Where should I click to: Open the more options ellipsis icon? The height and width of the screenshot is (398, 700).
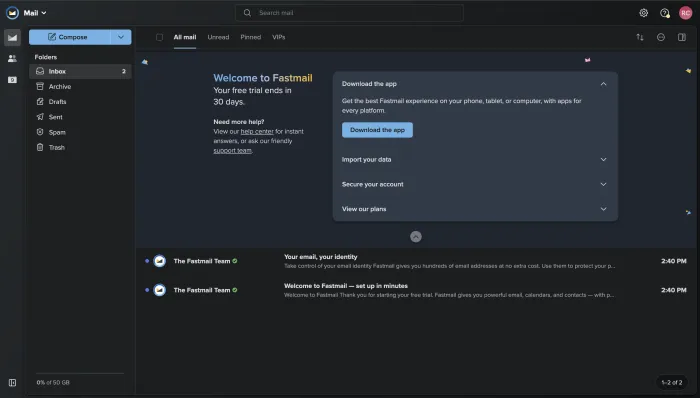click(x=661, y=37)
